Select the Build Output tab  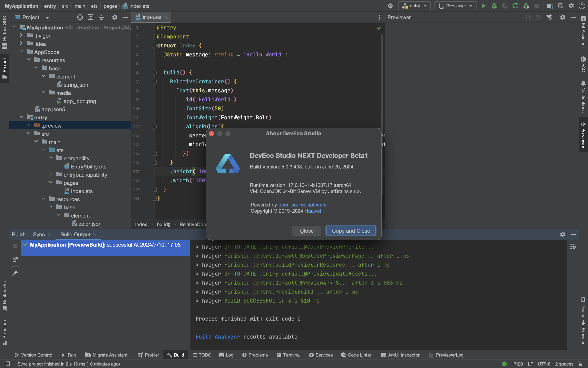[x=75, y=234]
